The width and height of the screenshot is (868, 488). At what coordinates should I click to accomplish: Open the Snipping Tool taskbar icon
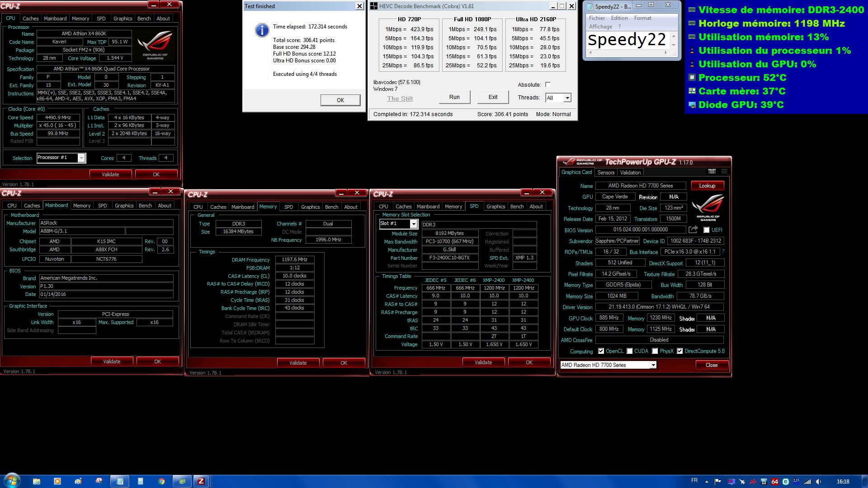(x=99, y=481)
